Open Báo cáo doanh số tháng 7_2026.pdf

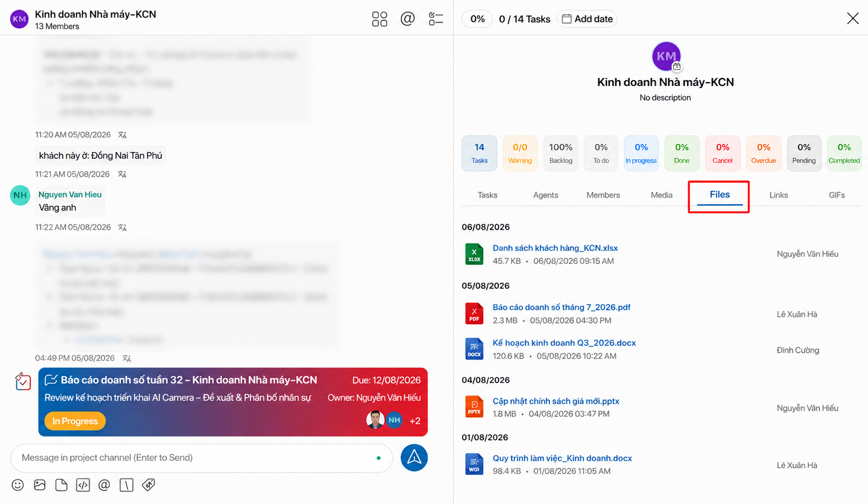[562, 307]
